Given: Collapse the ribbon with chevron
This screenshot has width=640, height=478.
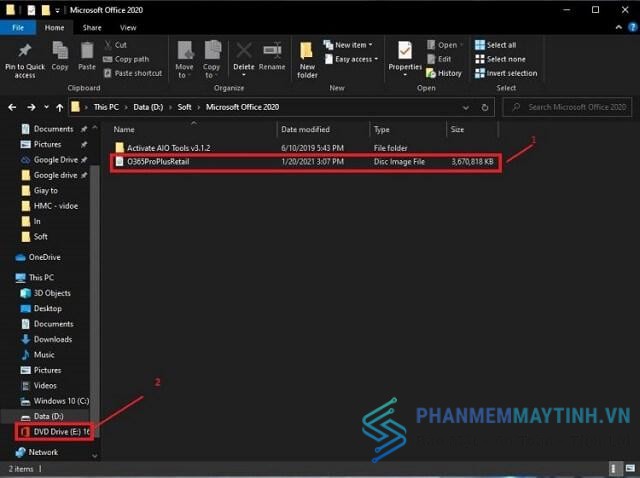Looking at the screenshot, I should coord(619,27).
